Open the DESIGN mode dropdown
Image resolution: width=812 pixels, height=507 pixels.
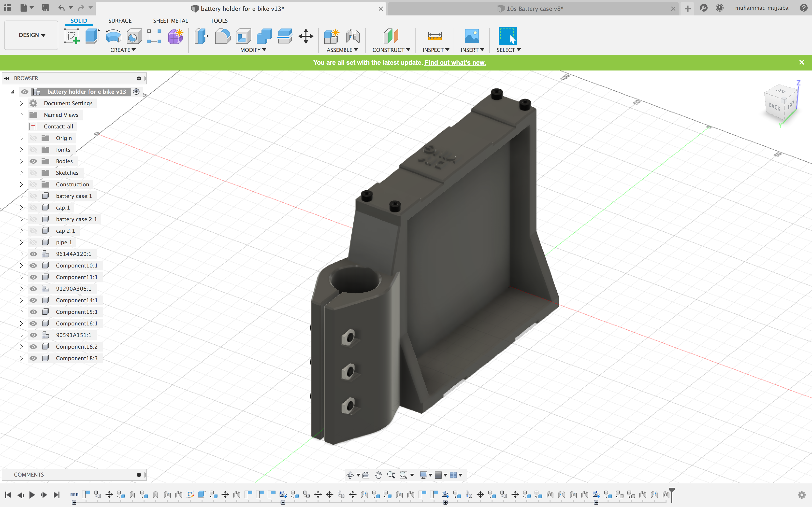tap(32, 35)
